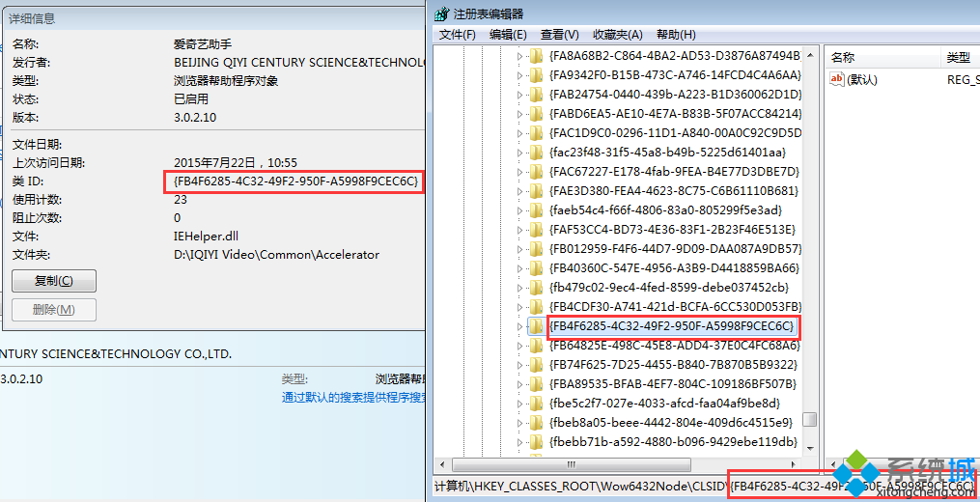
Task: Click the IEHelper.dll file value
Action: [x=207, y=237]
